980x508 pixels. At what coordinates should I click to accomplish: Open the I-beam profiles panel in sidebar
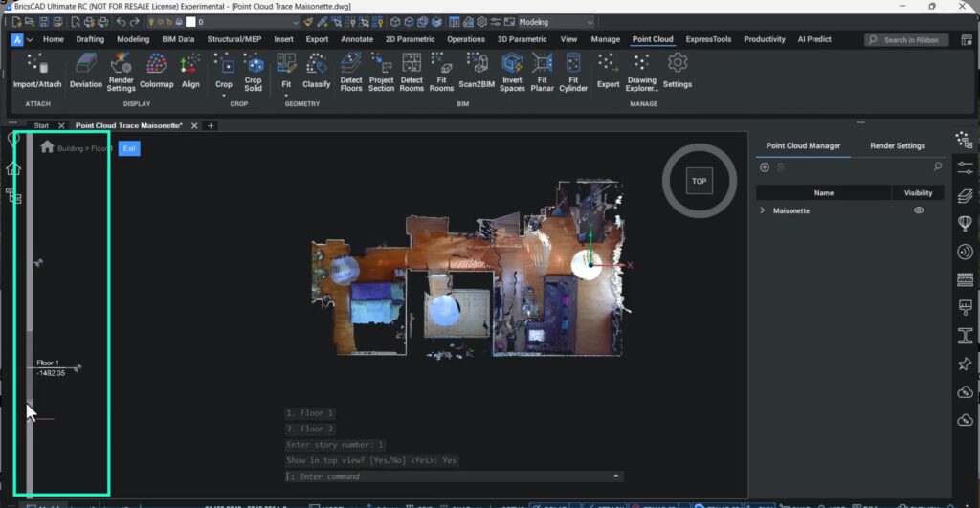point(965,336)
